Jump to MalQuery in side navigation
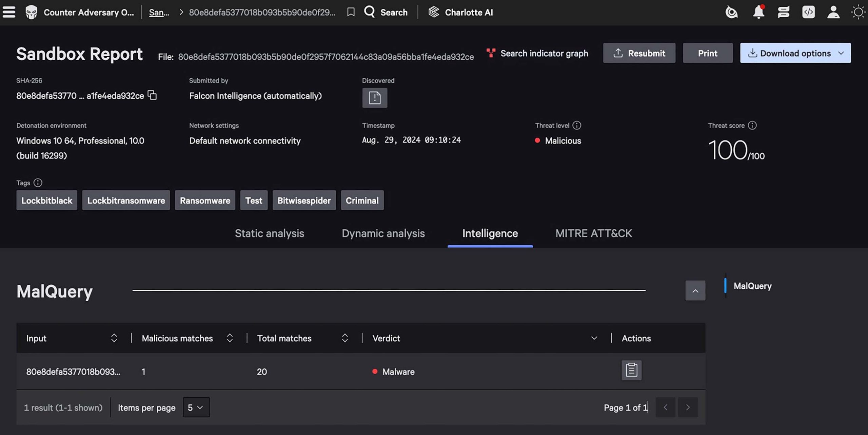 coord(752,286)
